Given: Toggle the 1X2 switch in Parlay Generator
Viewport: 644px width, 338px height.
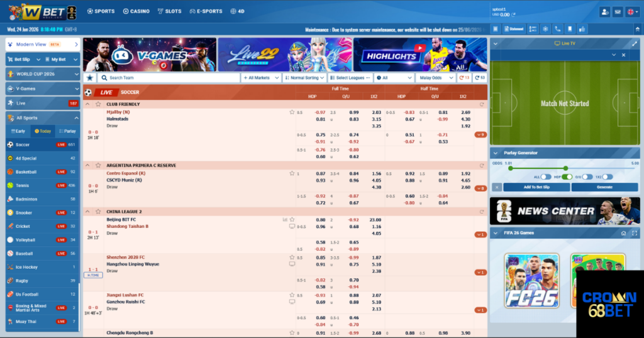Looking at the screenshot, I should coord(608,177).
